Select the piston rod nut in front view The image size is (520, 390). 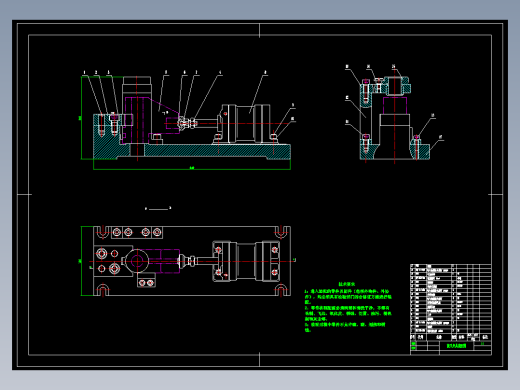pos(192,123)
